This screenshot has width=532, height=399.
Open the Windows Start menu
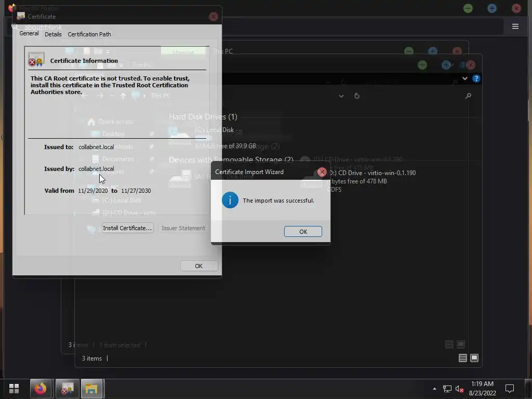14,389
